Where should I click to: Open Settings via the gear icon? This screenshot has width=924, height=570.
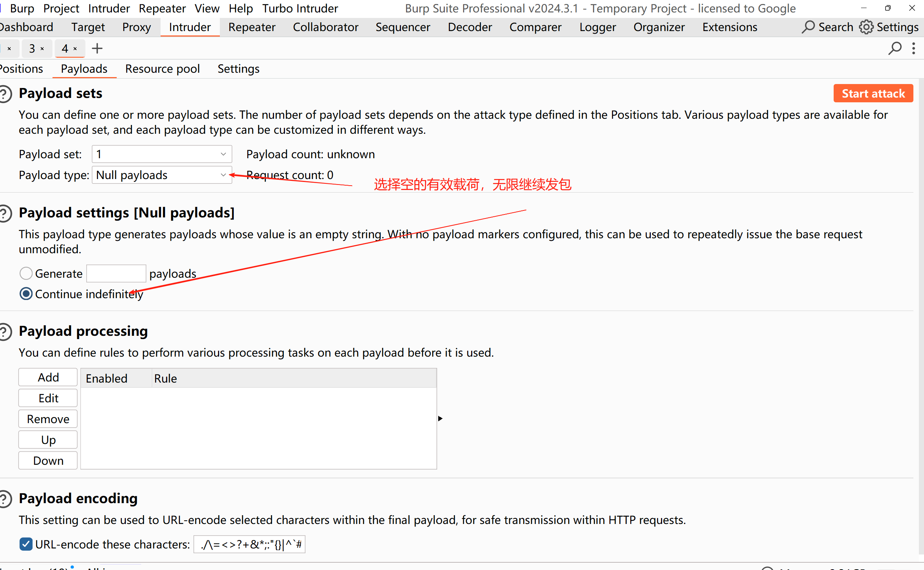(866, 27)
